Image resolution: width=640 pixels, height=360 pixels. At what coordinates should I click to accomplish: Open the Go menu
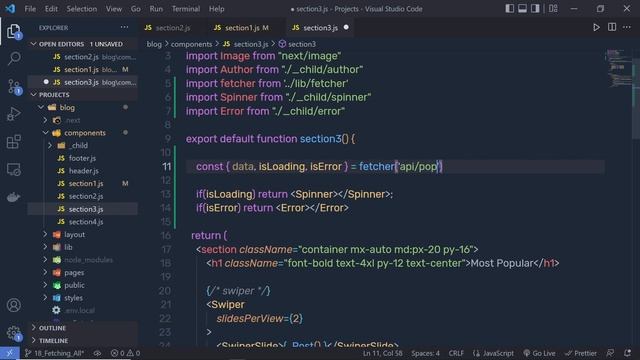pos(136,9)
